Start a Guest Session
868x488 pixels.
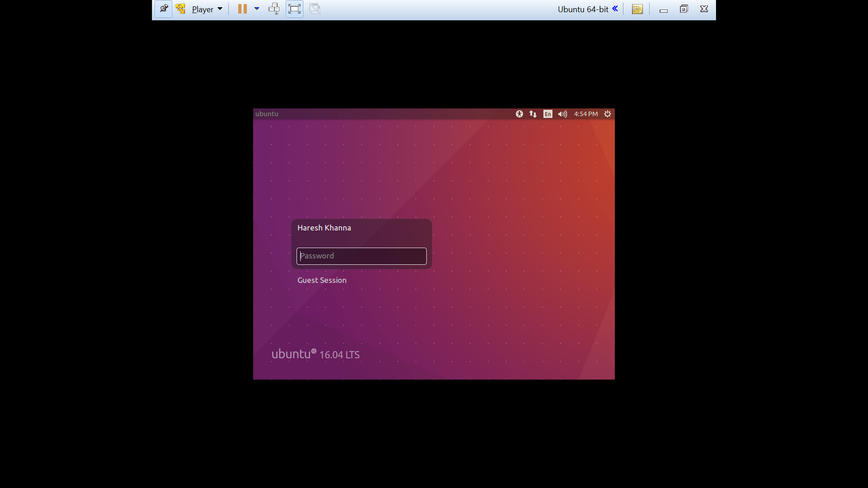(321, 280)
